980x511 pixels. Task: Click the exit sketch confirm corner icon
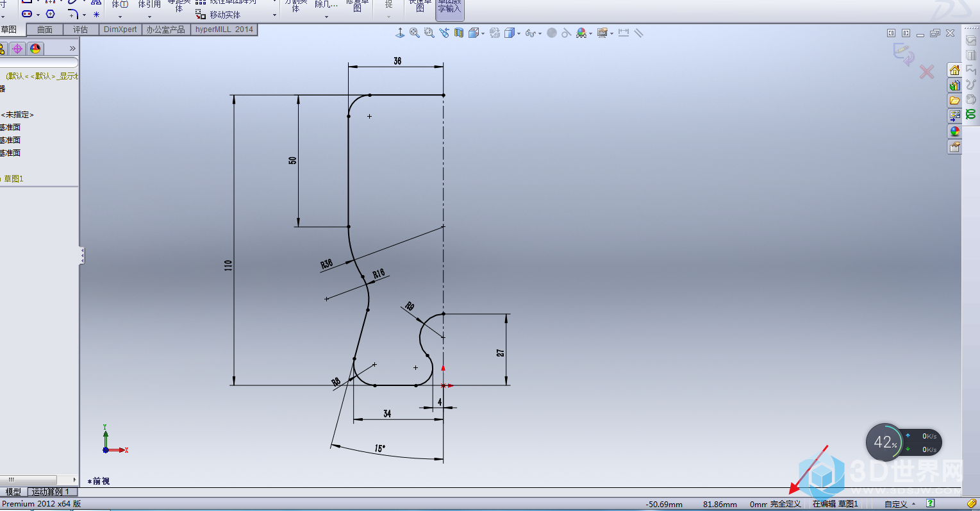[x=904, y=54]
